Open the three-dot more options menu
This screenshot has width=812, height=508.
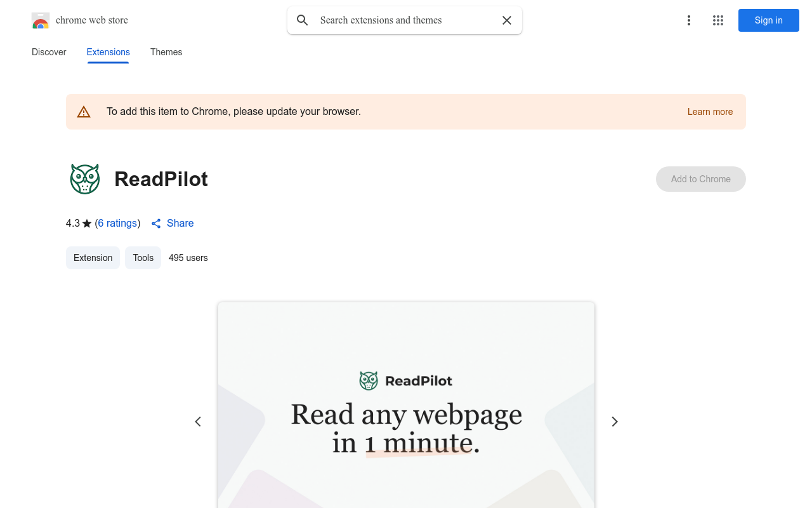pos(689,20)
